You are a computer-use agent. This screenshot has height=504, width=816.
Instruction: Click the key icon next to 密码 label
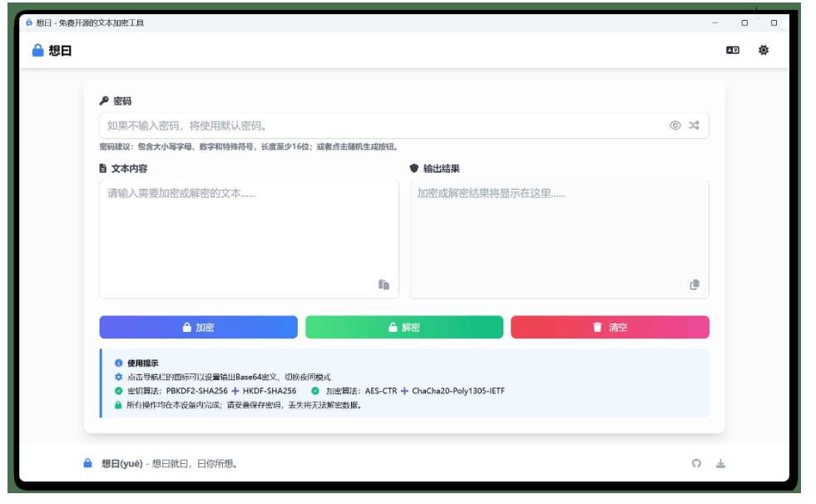pos(104,101)
